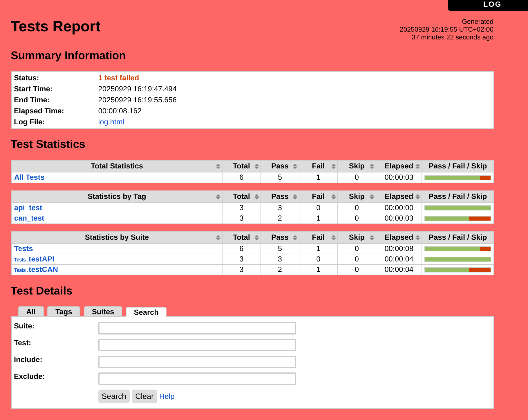528x420 pixels.
Task: Sort Statistics by Tag by Elapsed column
Action: point(399,197)
